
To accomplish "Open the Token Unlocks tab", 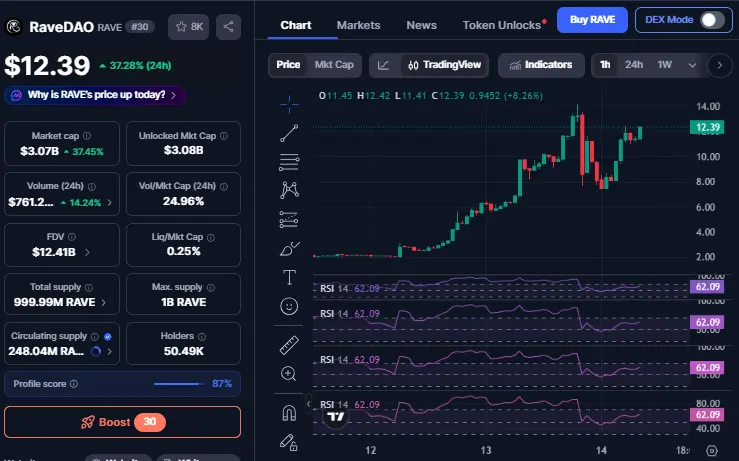I will click(x=502, y=25).
